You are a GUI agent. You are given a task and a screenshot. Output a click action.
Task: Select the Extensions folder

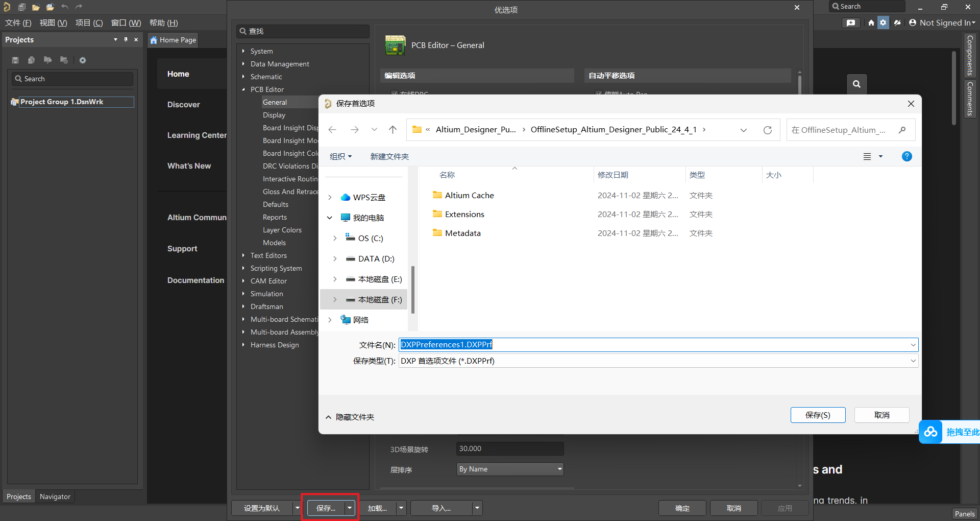464,215
